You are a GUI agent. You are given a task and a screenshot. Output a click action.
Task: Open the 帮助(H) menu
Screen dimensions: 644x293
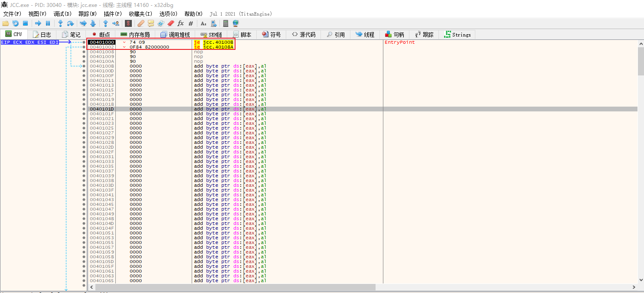193,14
